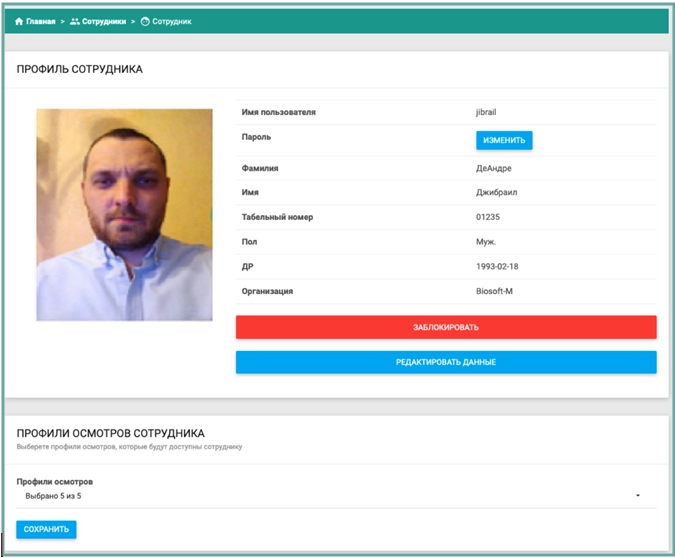Open Сотрудники breadcrumb link
Viewport: 675px width, 558px height.
point(104,22)
